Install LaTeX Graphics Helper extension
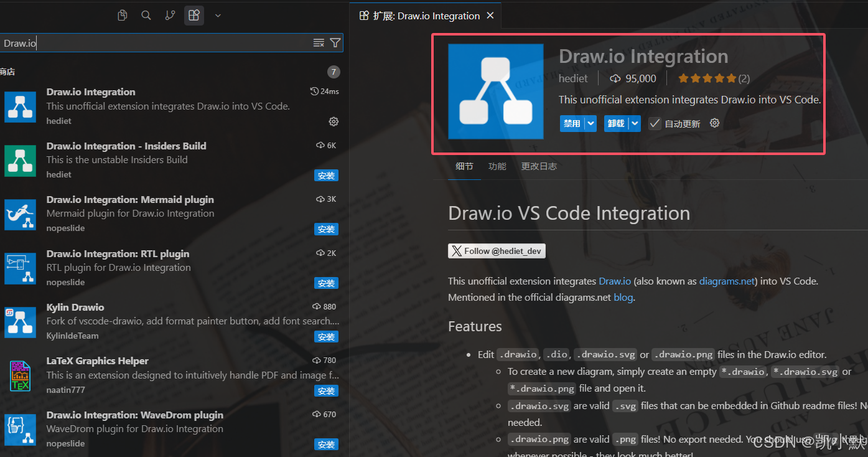The height and width of the screenshot is (457, 868). click(x=326, y=391)
